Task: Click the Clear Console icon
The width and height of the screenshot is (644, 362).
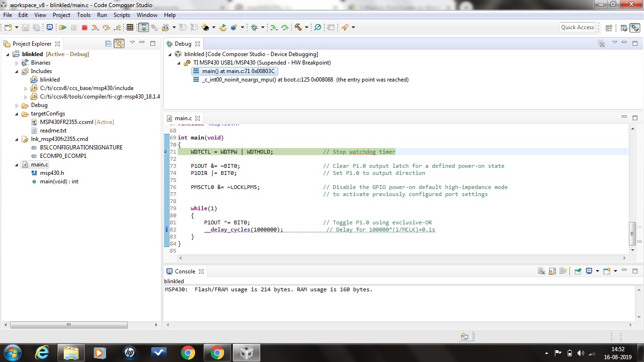Action: pos(542,271)
